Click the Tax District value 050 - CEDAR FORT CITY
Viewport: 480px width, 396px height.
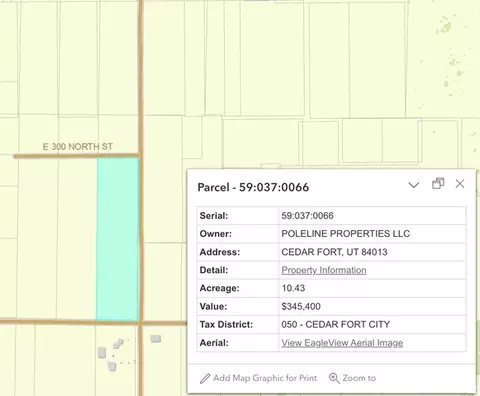[336, 324]
